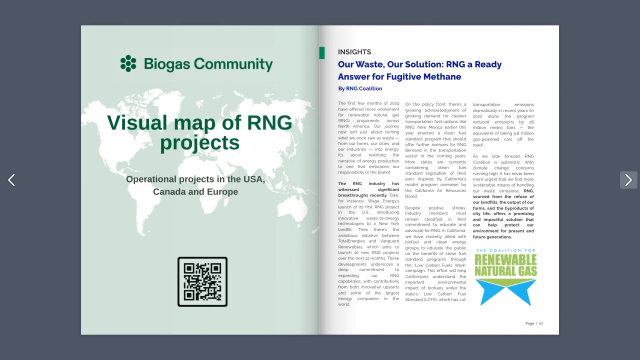Click the QR code on the left page

tap(202, 282)
